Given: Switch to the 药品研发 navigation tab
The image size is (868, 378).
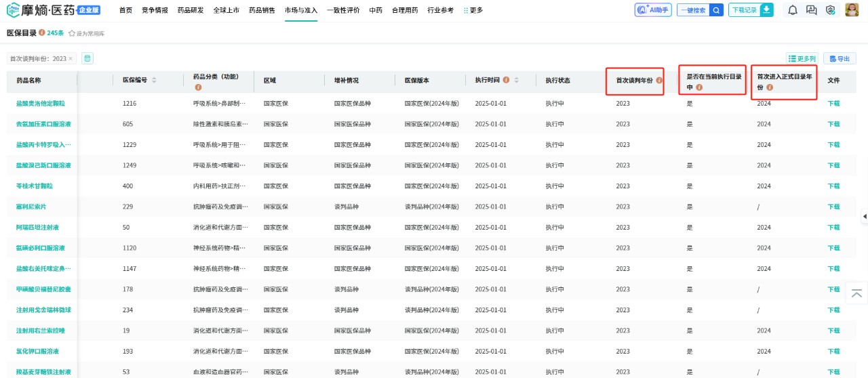Looking at the screenshot, I should tap(190, 10).
